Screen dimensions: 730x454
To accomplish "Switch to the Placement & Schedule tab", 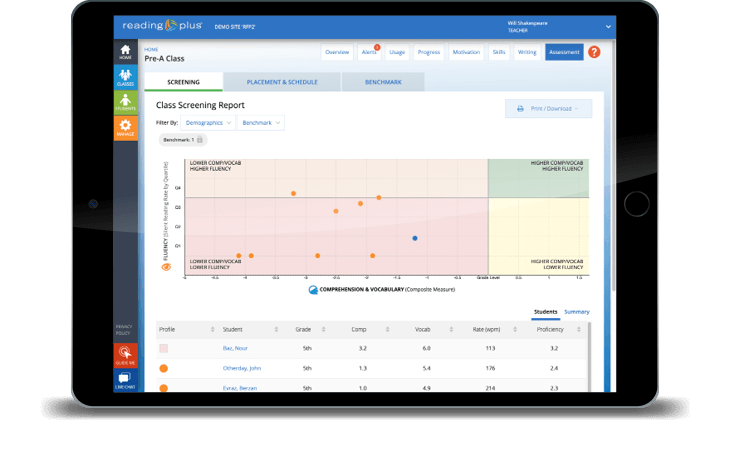I will tap(282, 82).
